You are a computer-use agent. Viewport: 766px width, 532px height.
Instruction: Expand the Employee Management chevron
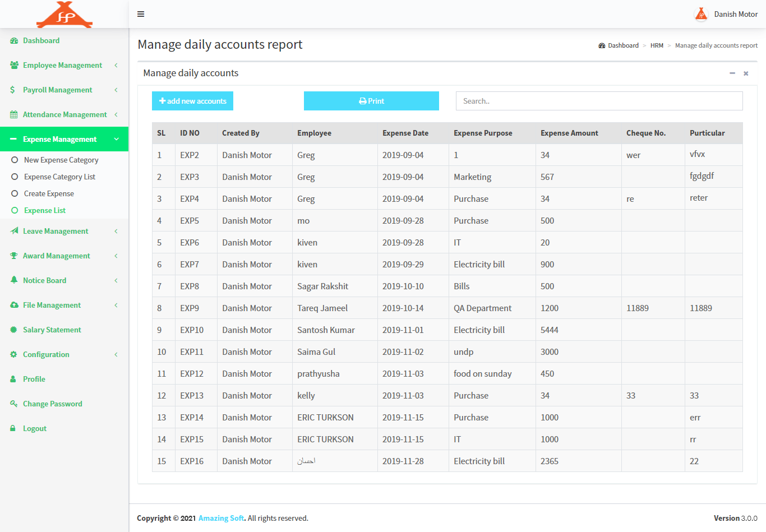[x=116, y=66]
